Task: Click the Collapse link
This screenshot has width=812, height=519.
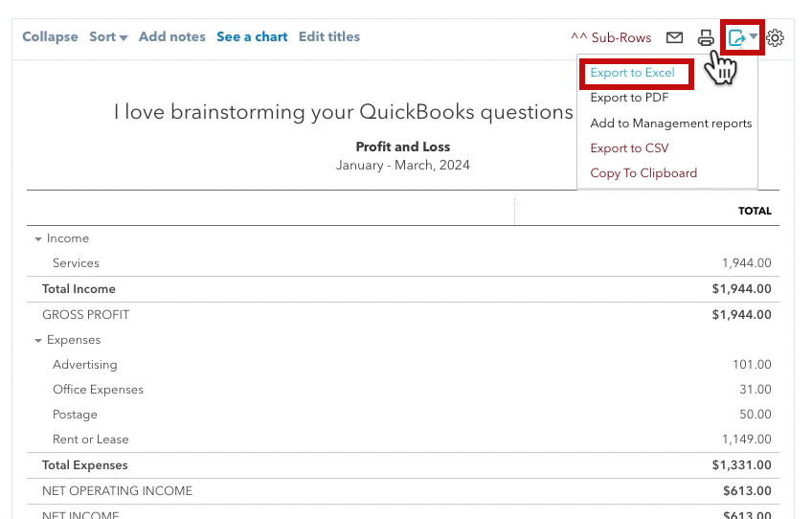Action: click(x=50, y=36)
